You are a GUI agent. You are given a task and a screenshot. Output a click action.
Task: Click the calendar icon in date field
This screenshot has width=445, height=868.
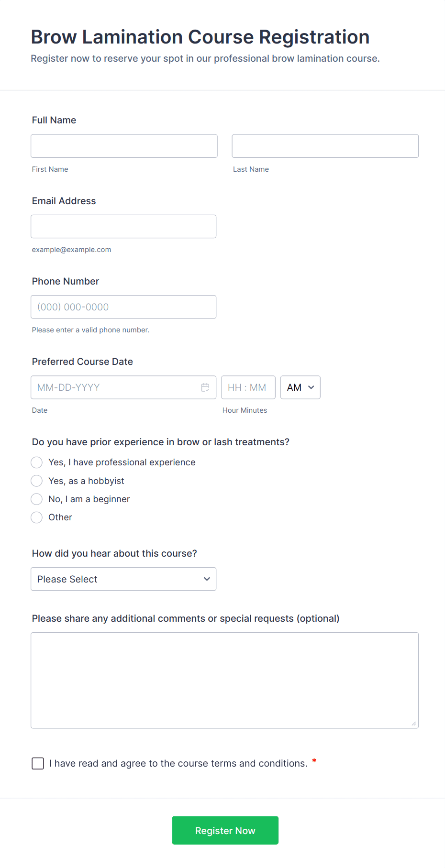click(205, 387)
